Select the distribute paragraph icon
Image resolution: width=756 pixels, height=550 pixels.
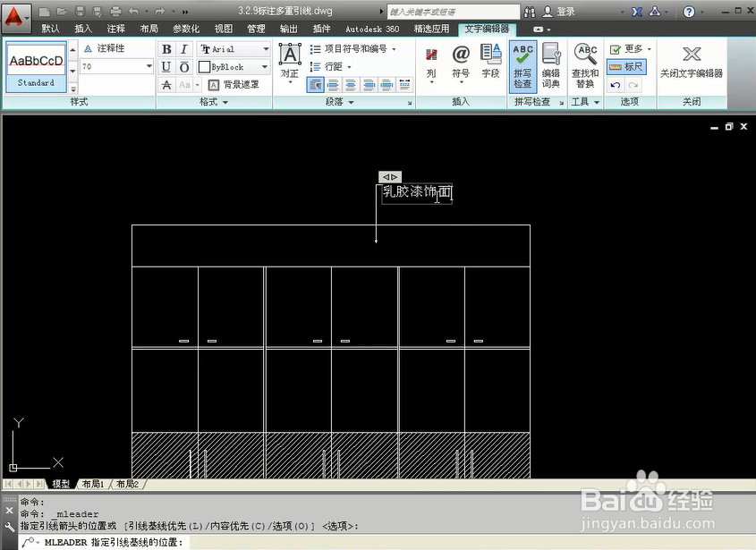(x=404, y=85)
